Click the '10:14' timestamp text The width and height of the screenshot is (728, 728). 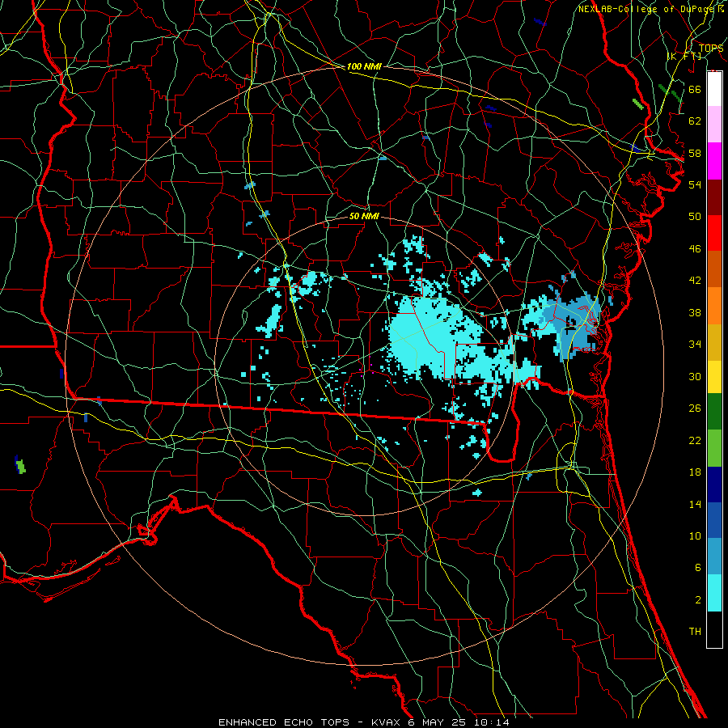(x=492, y=722)
